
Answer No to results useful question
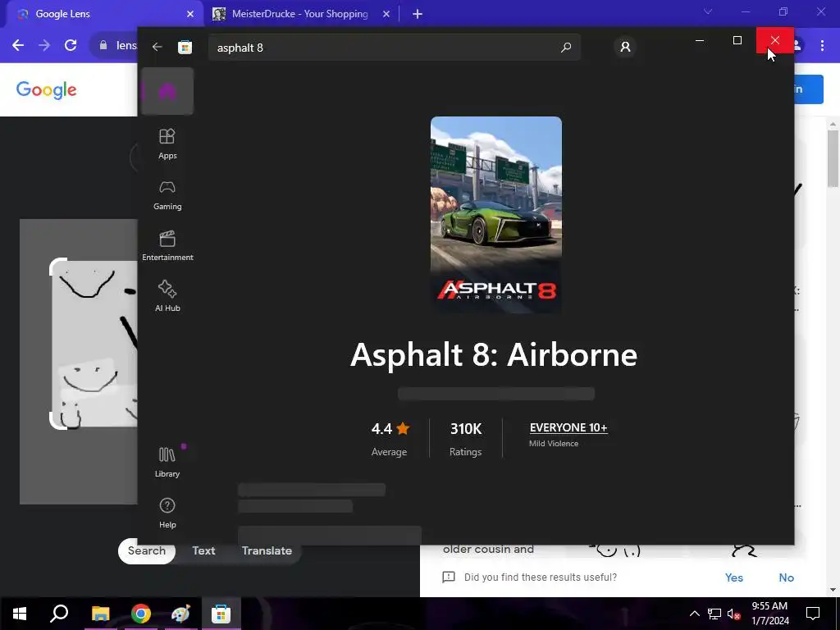[x=786, y=577]
